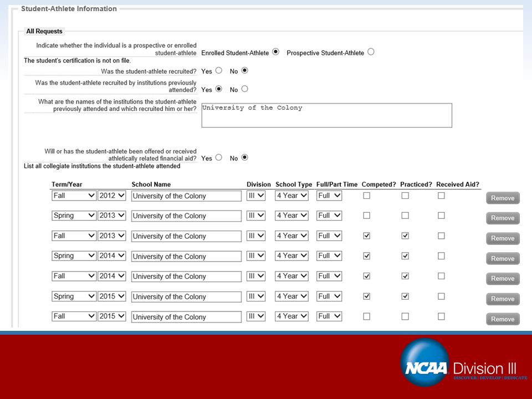Open year dropdown showing 2012
Viewport: 532px width, 399px height.
pyautogui.click(x=111, y=196)
